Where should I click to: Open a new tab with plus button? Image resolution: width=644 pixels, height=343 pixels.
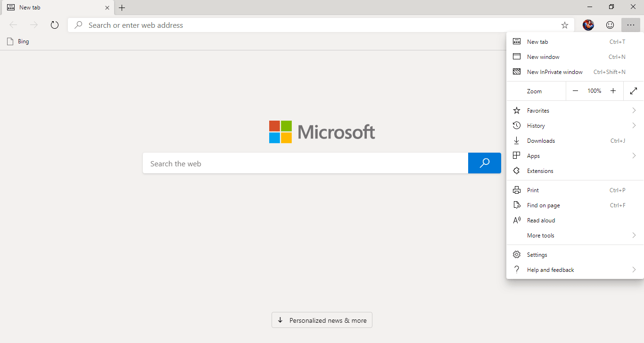tap(122, 8)
